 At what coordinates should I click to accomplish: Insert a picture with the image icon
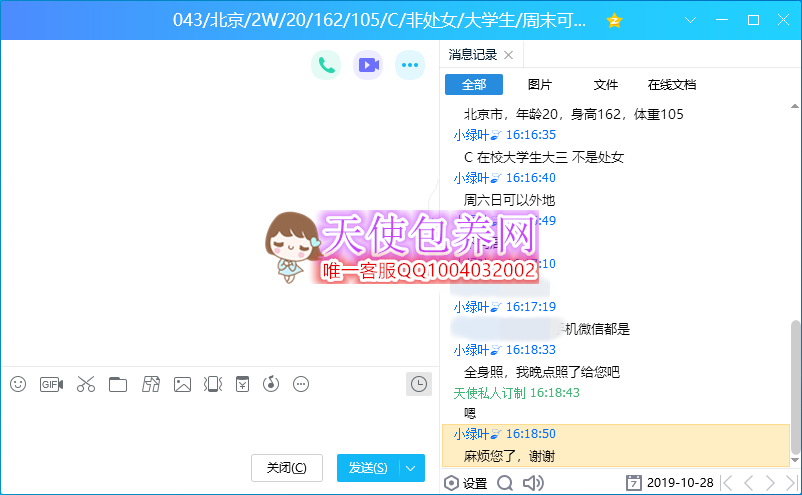coord(182,384)
